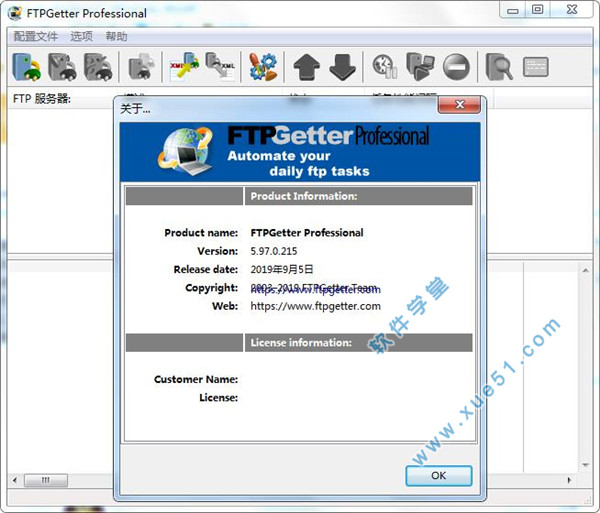Image resolution: width=600 pixels, height=513 pixels.
Task: Close the 关于 dialog with red X
Action: pyautogui.click(x=459, y=104)
